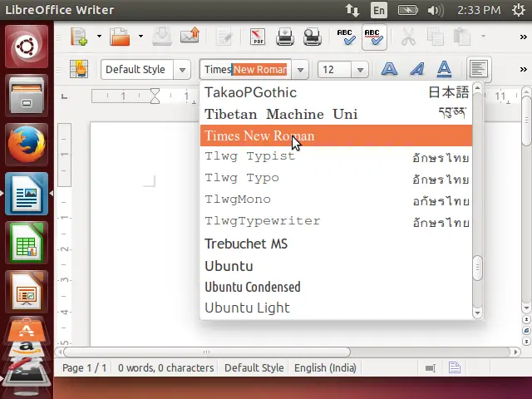Click the Cut scissors icon
This screenshot has height=399, width=532.
click(x=408, y=37)
